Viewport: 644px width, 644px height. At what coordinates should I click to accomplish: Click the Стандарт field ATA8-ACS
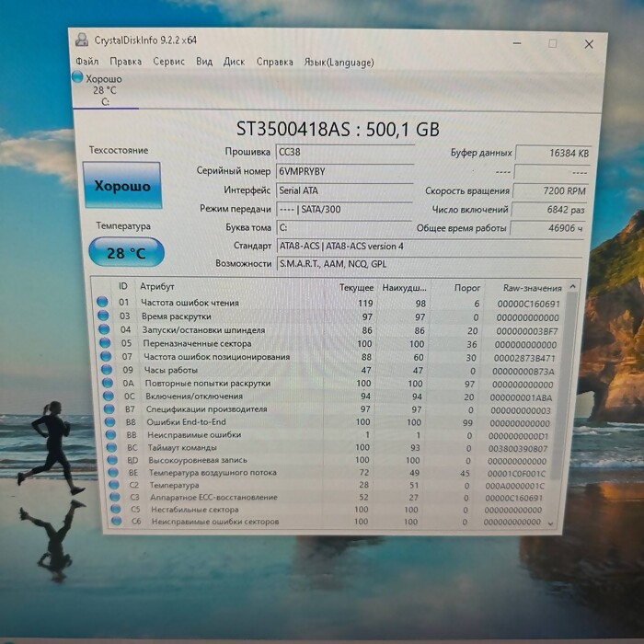click(x=430, y=246)
